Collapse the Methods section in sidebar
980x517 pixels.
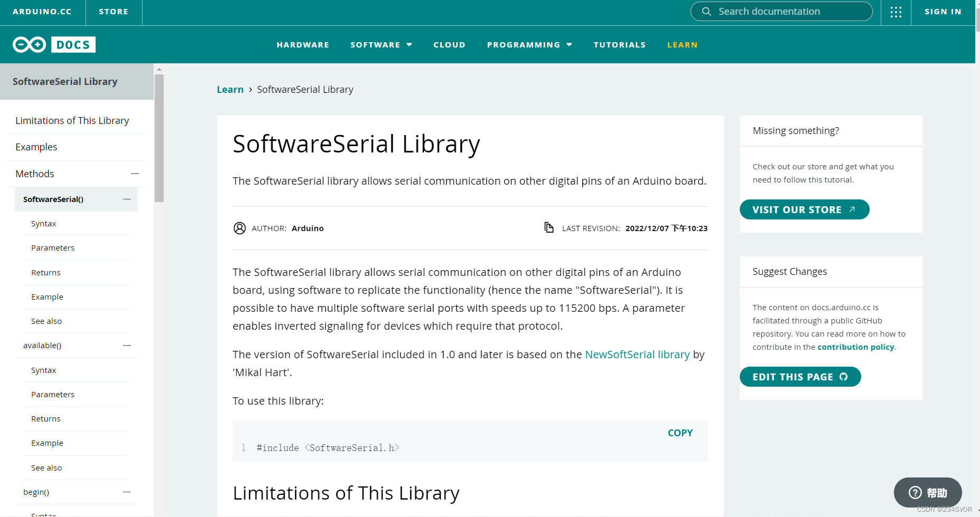[x=135, y=174]
